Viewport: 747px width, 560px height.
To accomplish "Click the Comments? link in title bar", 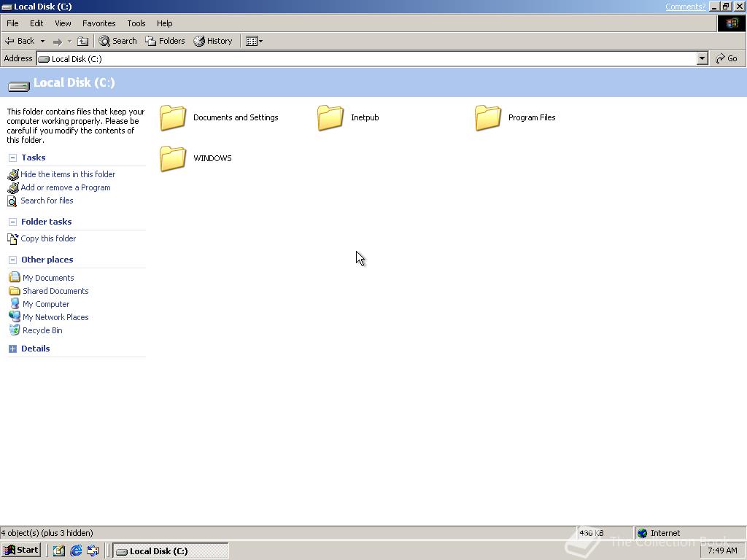I will click(x=685, y=7).
